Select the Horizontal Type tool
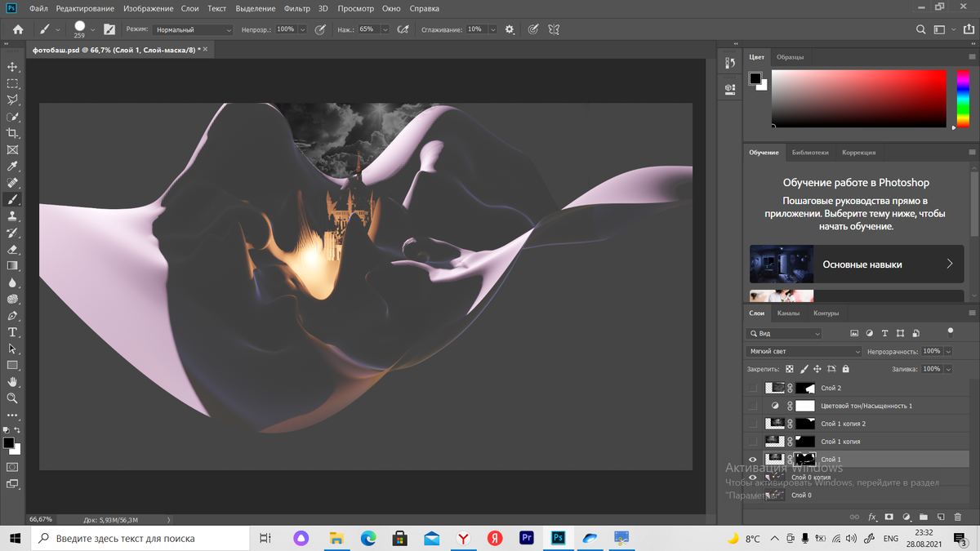Viewport: 980px width, 551px height. pyautogui.click(x=12, y=332)
